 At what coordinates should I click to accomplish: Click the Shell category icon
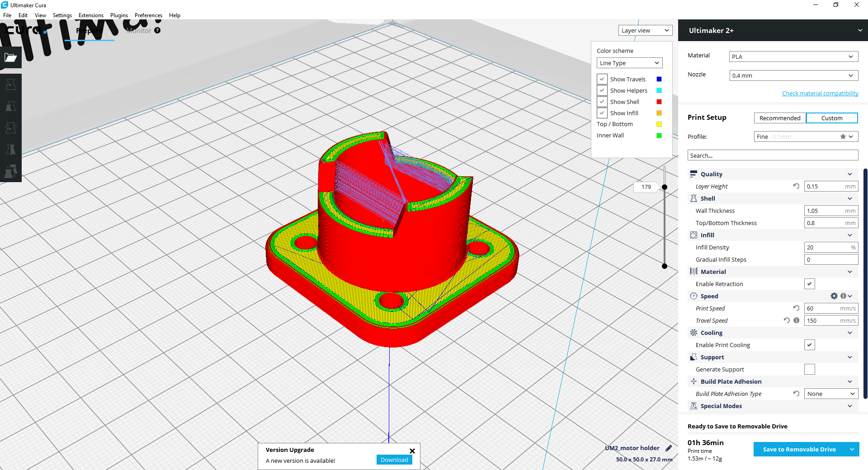(693, 198)
